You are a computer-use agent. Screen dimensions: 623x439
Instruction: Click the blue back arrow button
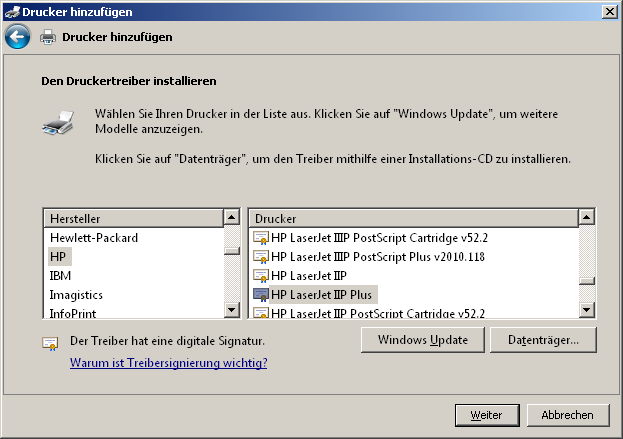point(17,37)
